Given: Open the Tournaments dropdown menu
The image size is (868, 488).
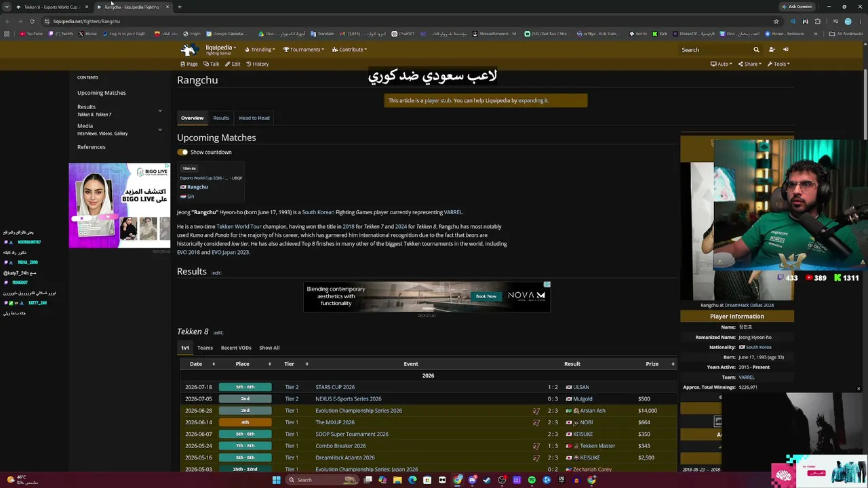Looking at the screenshot, I should 304,49.
